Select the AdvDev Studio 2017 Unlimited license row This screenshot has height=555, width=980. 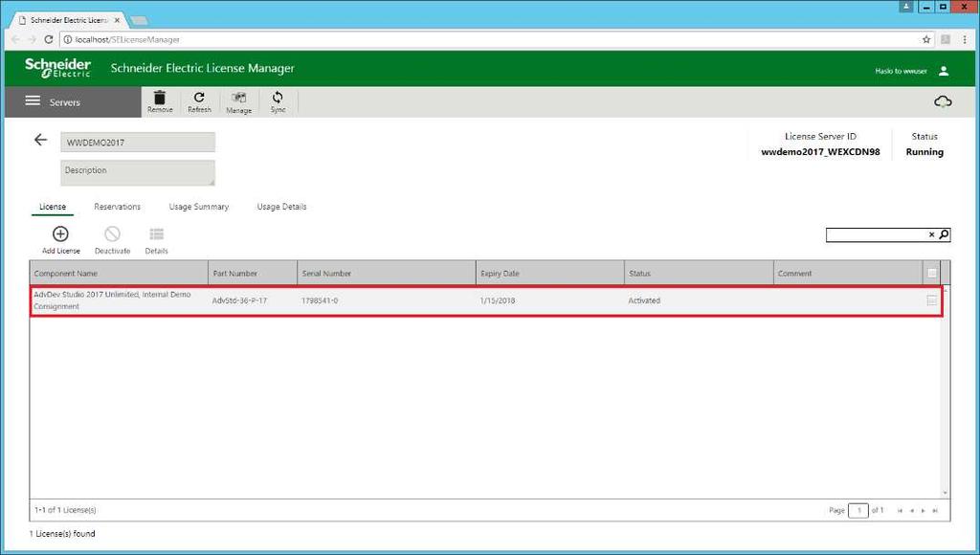pos(486,300)
